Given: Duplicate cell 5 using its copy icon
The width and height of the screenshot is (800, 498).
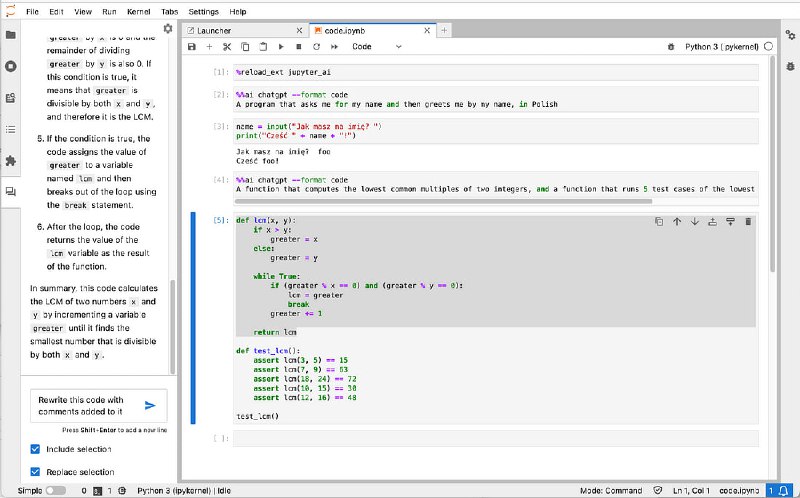Looking at the screenshot, I should pyautogui.click(x=659, y=221).
